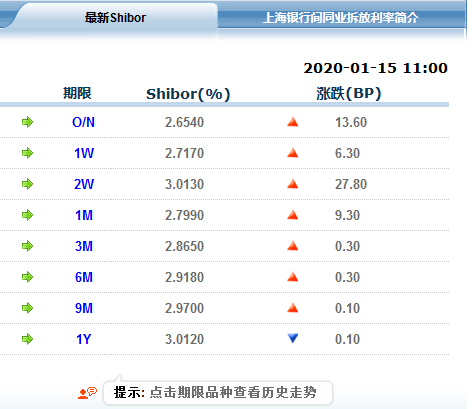The image size is (472, 409).
Task: Click the green arrow icon beside 1W
Action: [28, 153]
